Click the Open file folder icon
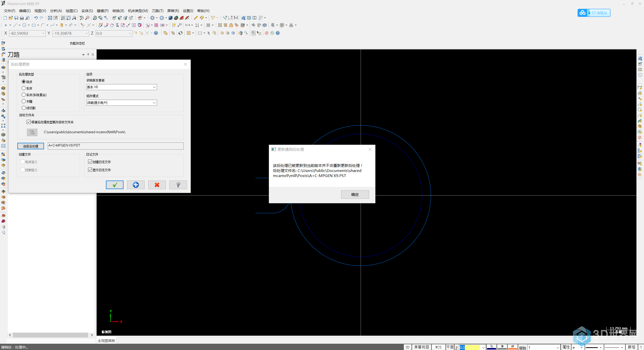 pos(11,18)
